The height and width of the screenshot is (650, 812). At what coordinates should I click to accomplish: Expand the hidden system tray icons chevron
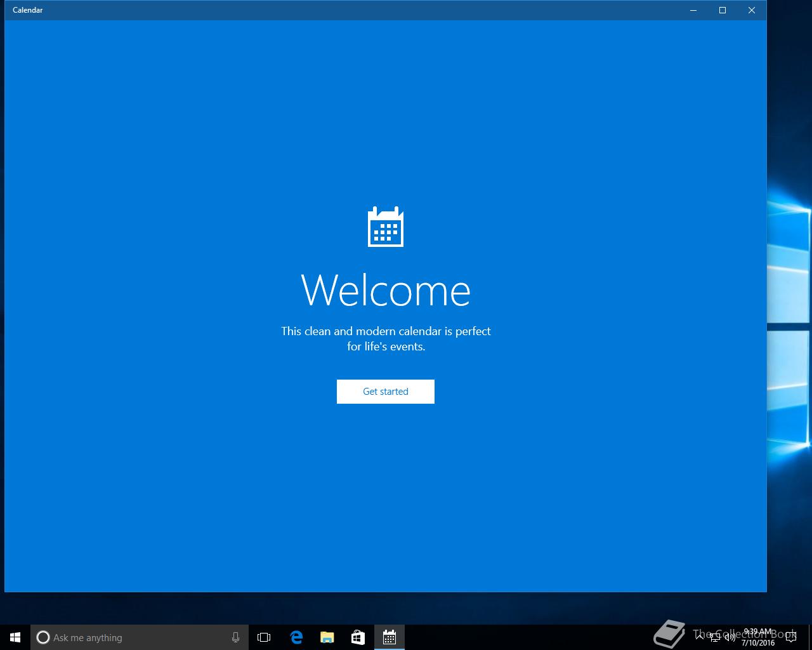tap(700, 637)
